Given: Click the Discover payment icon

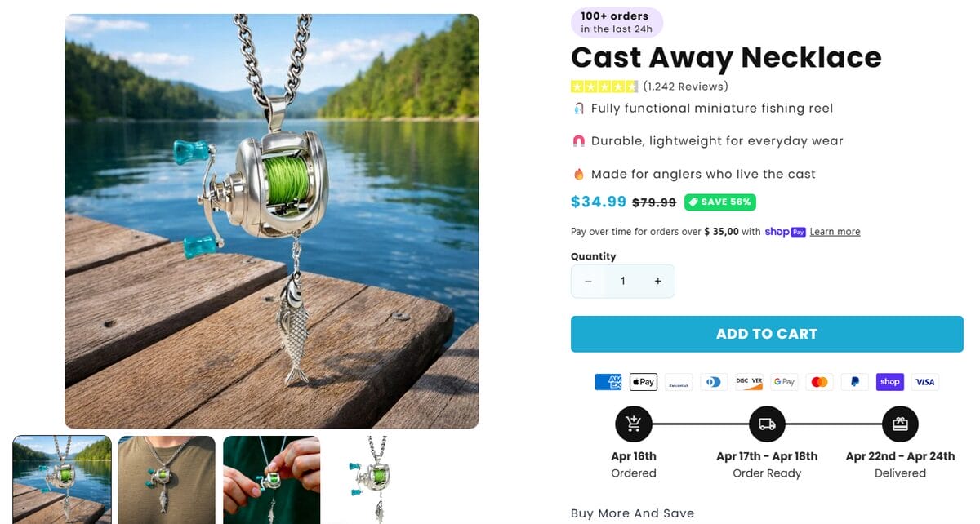Looking at the screenshot, I should pyautogui.click(x=748, y=381).
